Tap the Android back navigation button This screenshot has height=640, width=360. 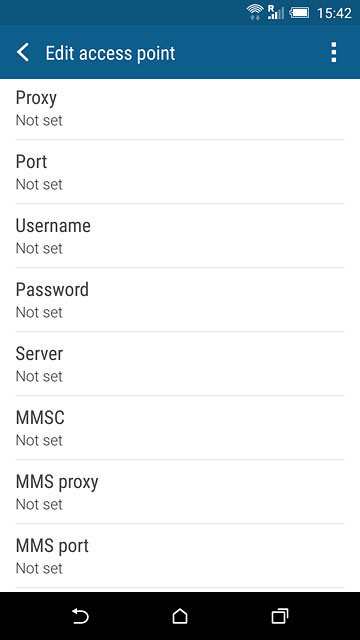coord(80,616)
